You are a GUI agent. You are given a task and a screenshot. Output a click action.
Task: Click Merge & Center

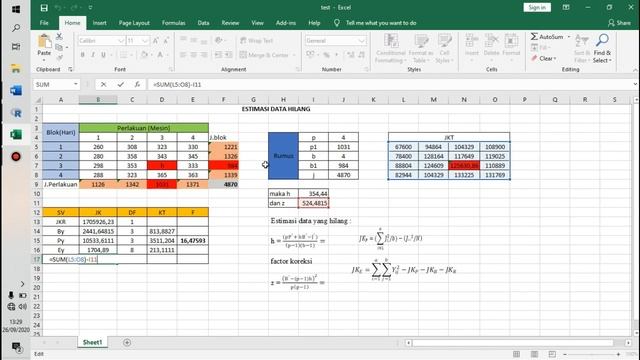[x=266, y=55]
